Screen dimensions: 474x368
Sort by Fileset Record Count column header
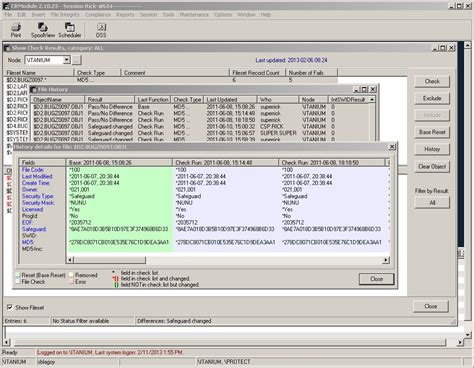point(257,73)
